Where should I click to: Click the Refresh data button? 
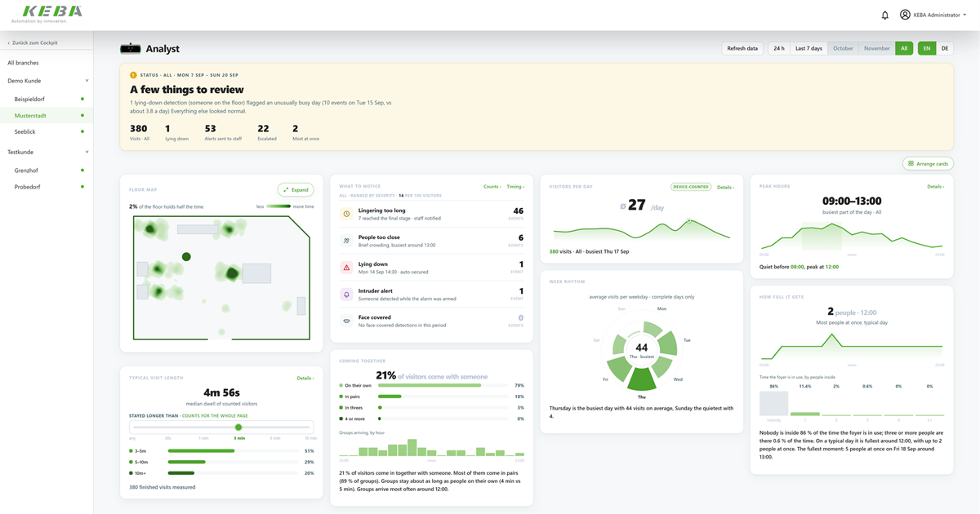click(742, 48)
